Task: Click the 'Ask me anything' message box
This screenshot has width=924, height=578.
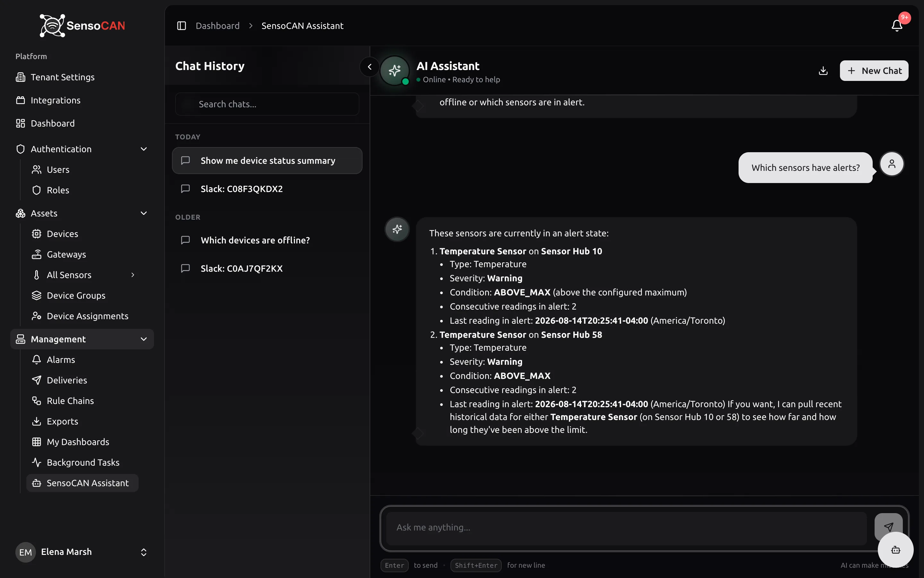Action: point(627,528)
